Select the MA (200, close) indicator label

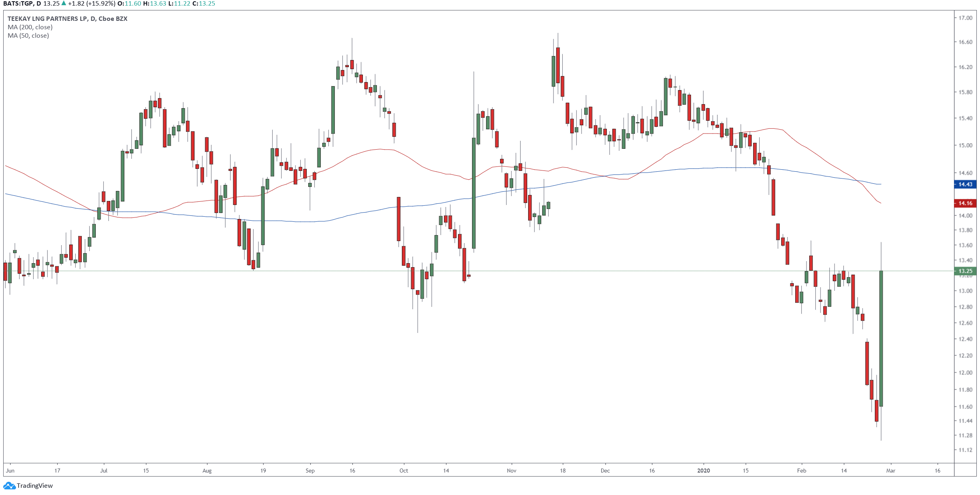tap(30, 27)
